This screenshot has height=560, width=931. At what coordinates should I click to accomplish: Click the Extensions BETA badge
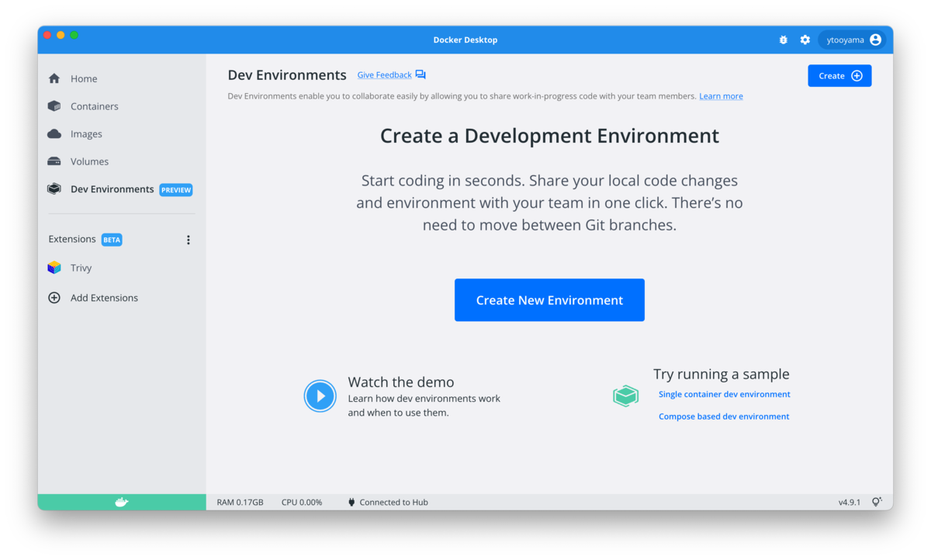112,240
